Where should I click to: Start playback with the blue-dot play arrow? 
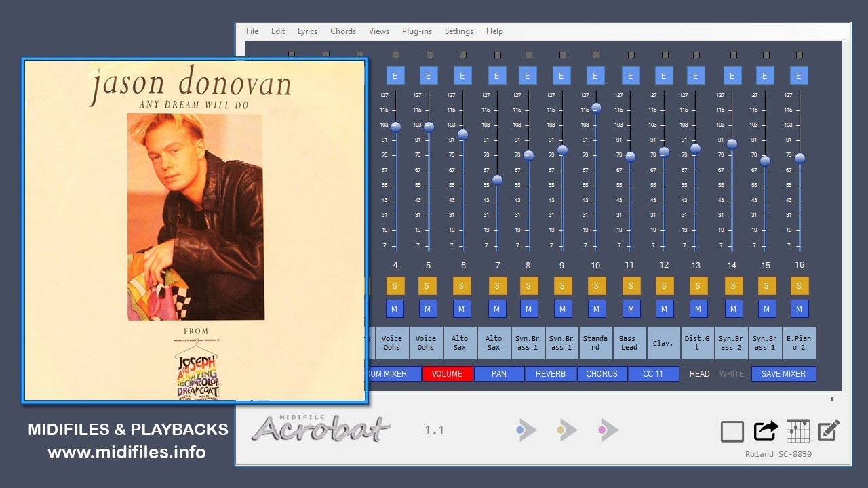pos(527,430)
